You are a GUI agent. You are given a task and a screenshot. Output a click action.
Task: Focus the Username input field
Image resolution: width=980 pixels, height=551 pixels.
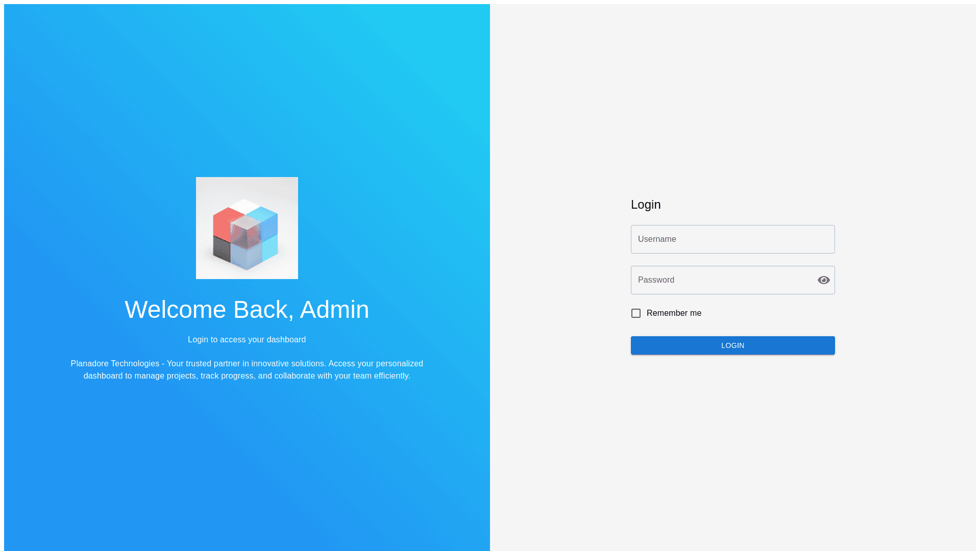(732, 239)
